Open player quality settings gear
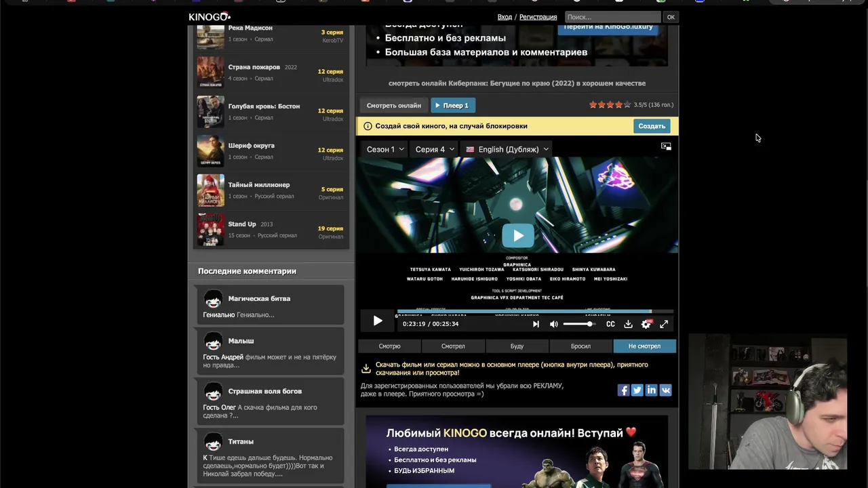 click(x=646, y=324)
